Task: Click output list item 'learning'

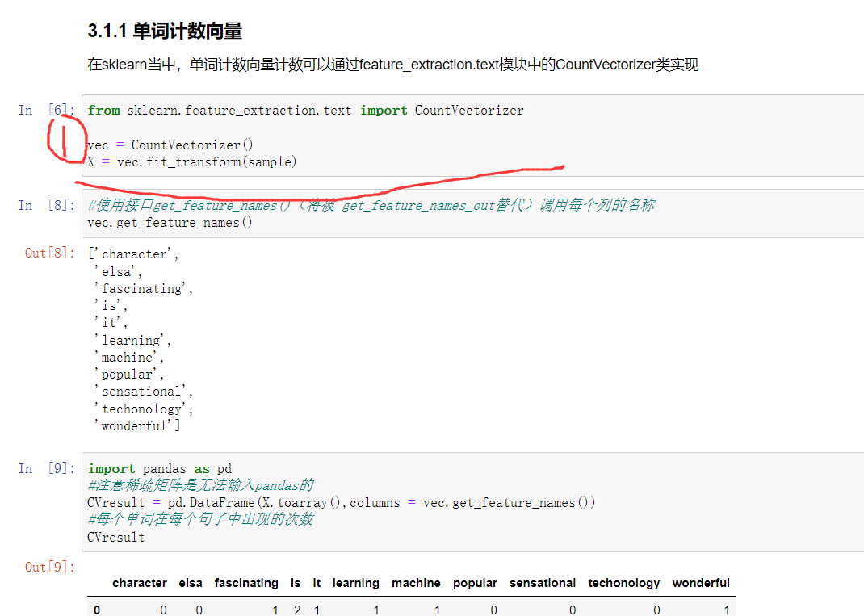Action: click(x=132, y=340)
